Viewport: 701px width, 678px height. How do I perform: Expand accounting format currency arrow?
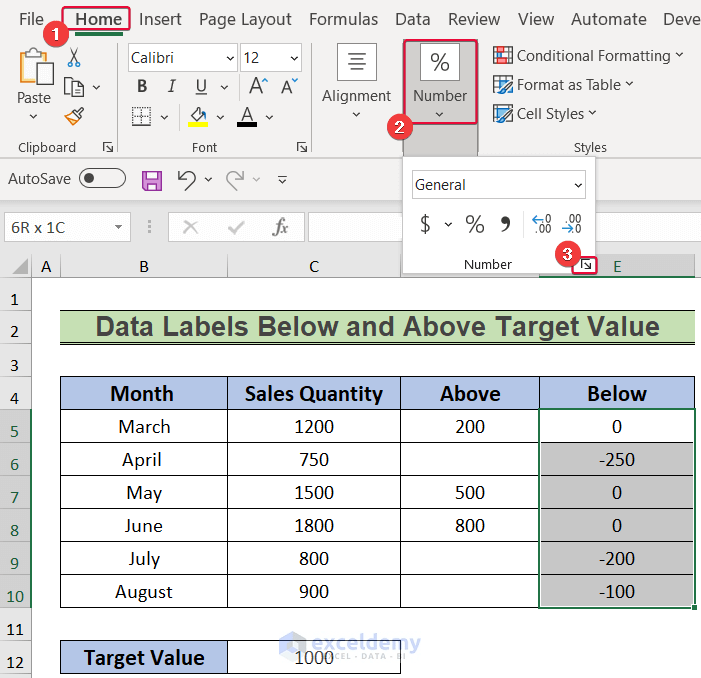(448, 224)
